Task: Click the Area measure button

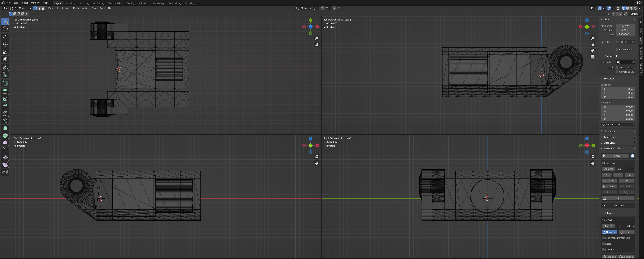Action: 618,198
